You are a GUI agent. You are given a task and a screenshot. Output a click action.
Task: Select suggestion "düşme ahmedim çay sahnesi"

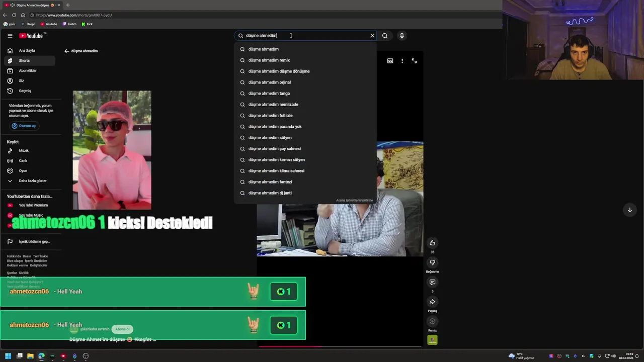point(305,149)
